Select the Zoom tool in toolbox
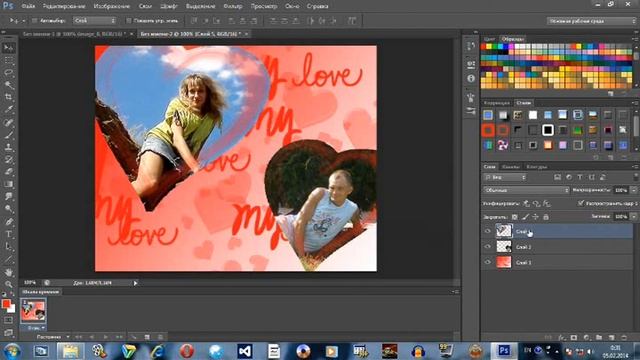 click(9, 284)
